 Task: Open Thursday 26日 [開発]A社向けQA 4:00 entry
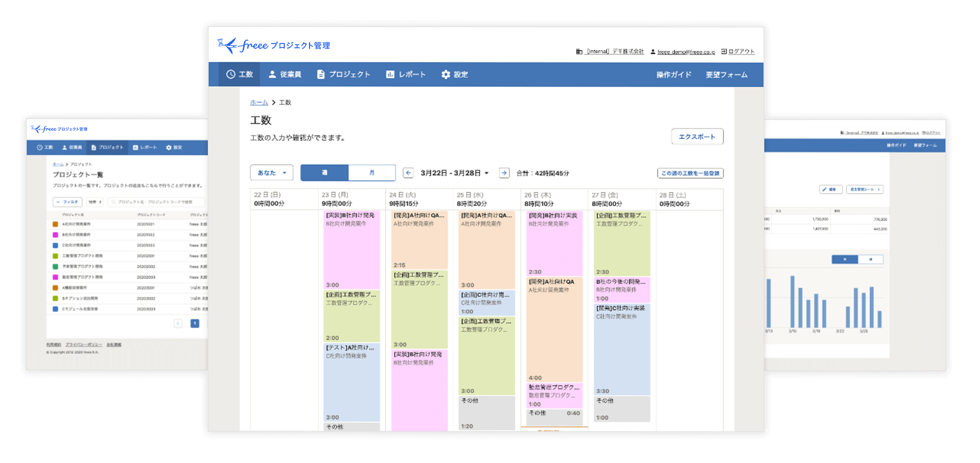[554, 329]
